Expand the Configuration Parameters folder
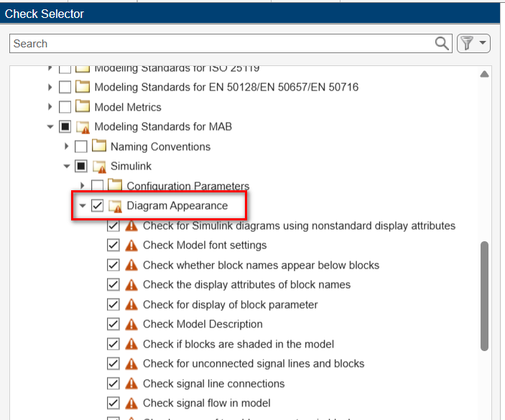The width and height of the screenshot is (505, 420). coord(83,186)
